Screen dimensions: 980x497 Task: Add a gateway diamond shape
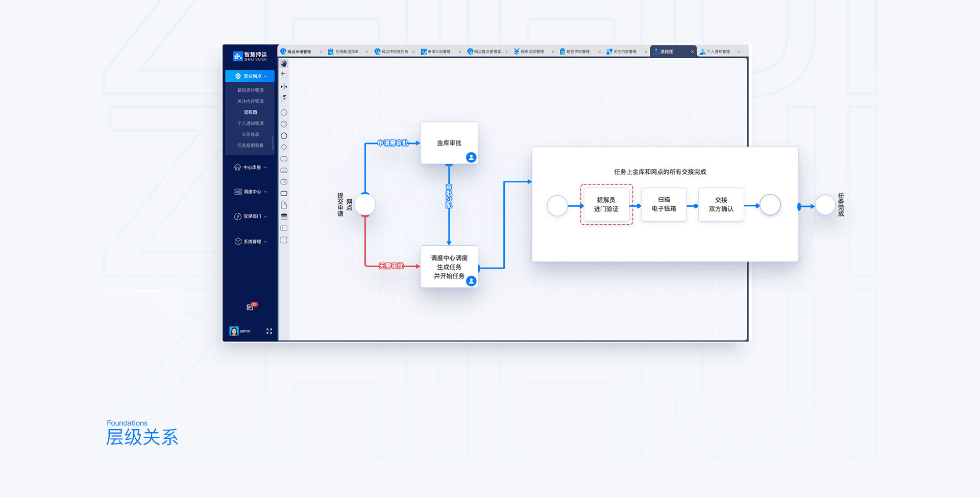284,147
